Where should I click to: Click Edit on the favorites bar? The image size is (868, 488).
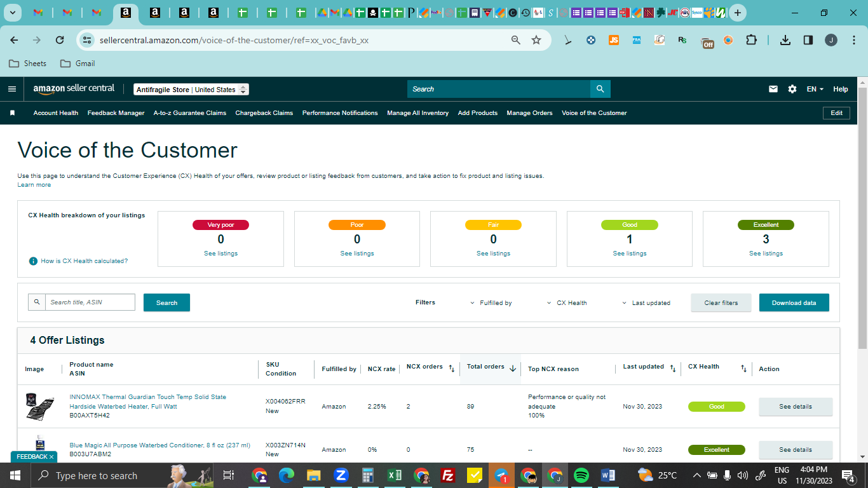click(836, 113)
